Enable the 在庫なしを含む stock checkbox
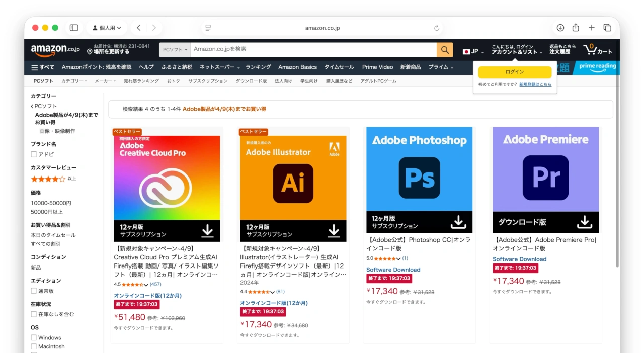 click(33, 314)
